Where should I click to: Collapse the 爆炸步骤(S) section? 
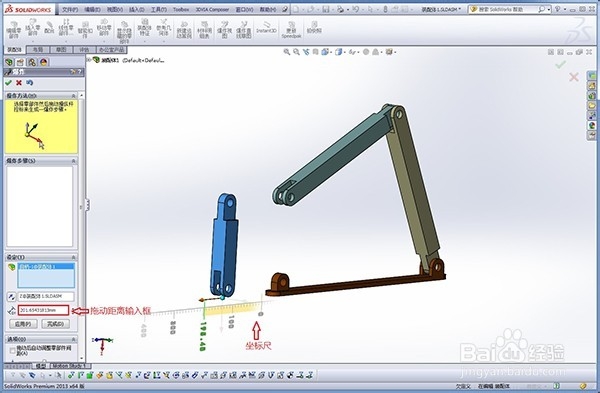pyautogui.click(x=73, y=160)
